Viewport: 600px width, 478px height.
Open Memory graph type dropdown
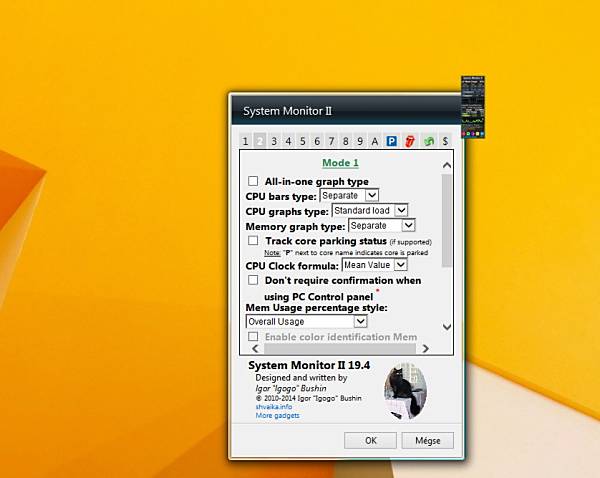coord(382,225)
